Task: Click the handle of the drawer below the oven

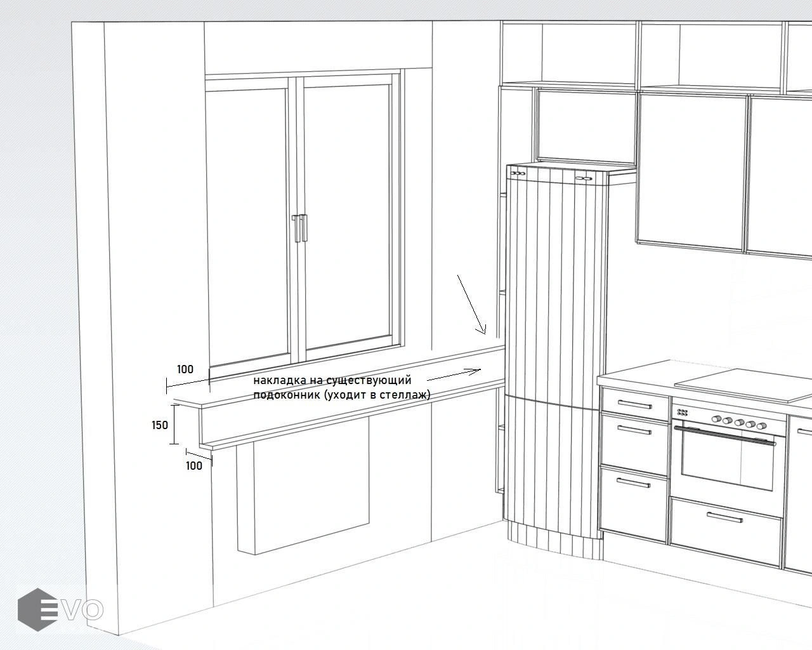Action: pyautogui.click(x=724, y=516)
